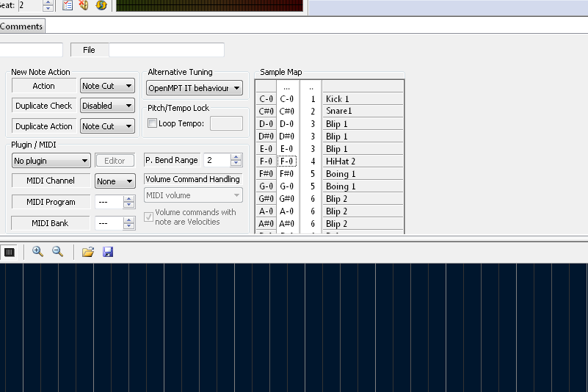Click the File button
The height and width of the screenshot is (392, 588).
89,50
